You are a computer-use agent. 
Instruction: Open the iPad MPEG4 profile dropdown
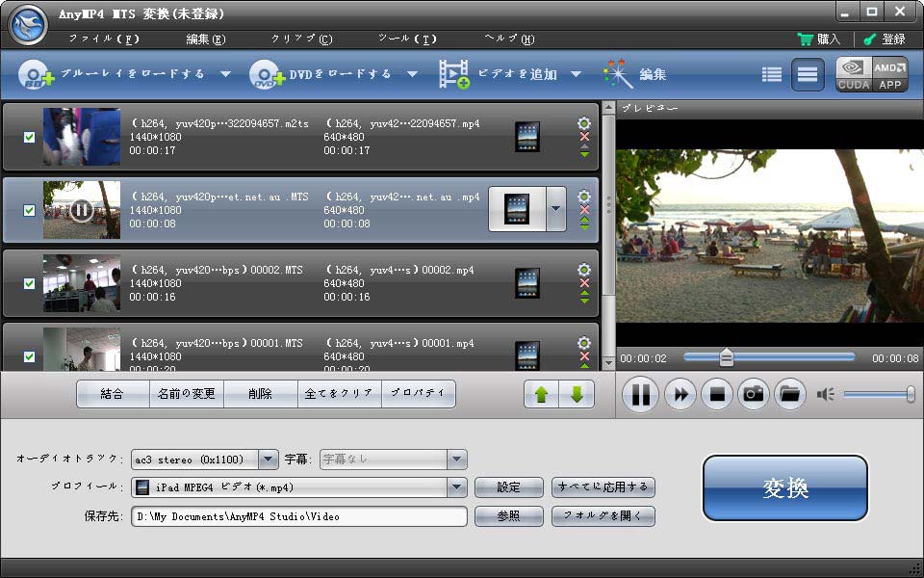click(456, 487)
